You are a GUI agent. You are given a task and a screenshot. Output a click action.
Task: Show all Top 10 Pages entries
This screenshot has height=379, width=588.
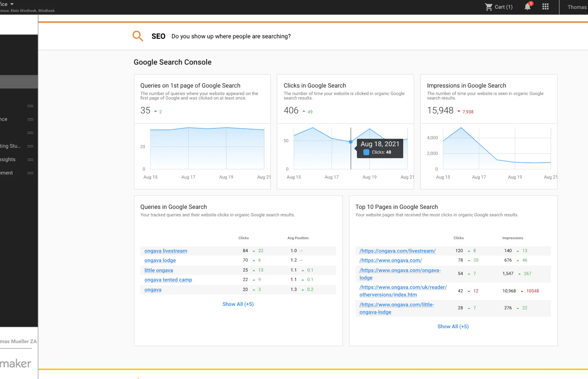pyautogui.click(x=453, y=327)
